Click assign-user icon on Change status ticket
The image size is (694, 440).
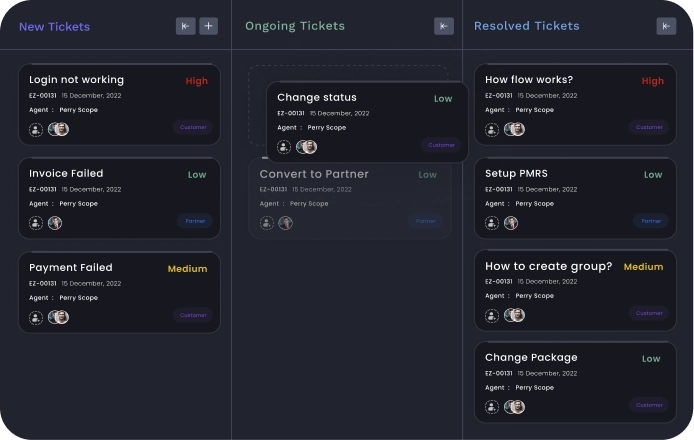pyautogui.click(x=284, y=147)
